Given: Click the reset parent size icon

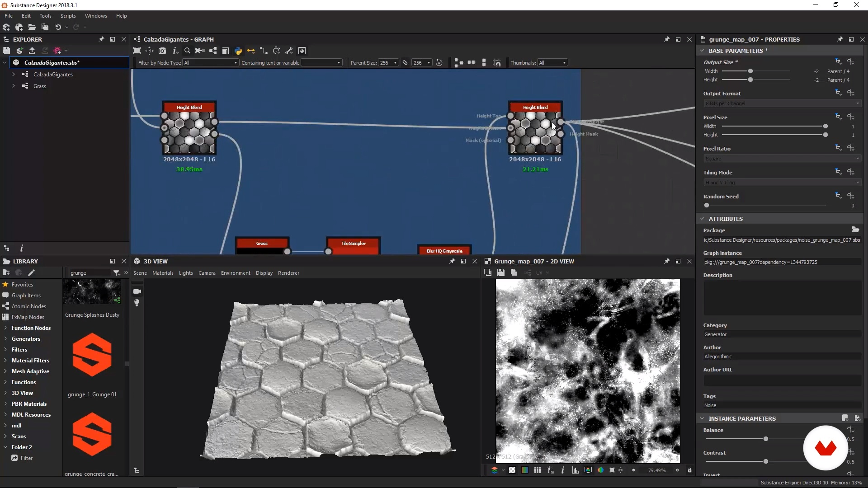Looking at the screenshot, I should point(439,63).
